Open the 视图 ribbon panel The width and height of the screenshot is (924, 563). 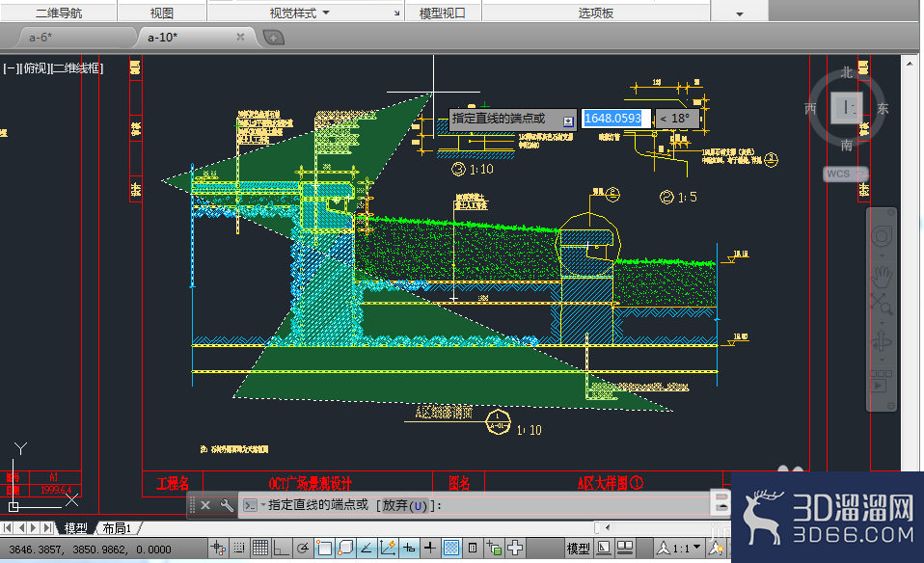tap(161, 13)
